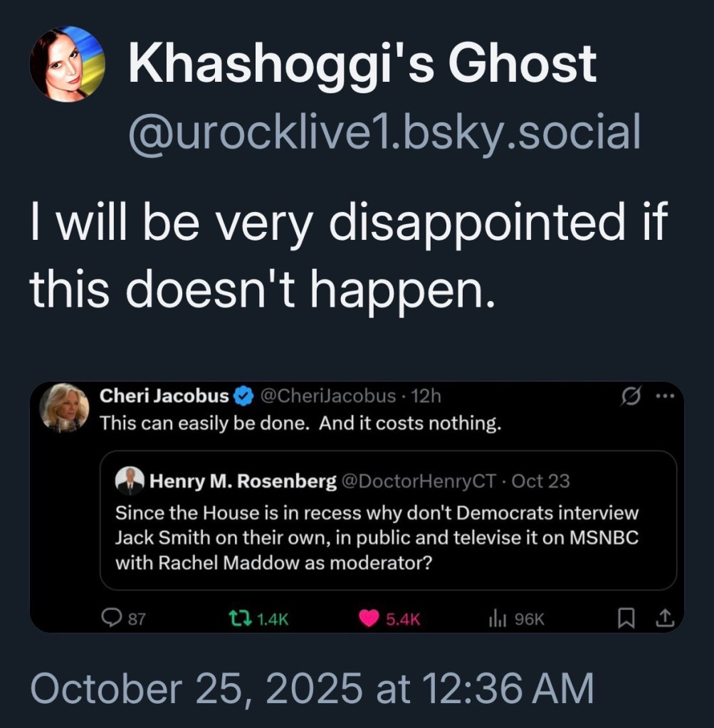Open the three-dot more options menu
Image resolution: width=714 pixels, height=728 pixels.
(663, 396)
